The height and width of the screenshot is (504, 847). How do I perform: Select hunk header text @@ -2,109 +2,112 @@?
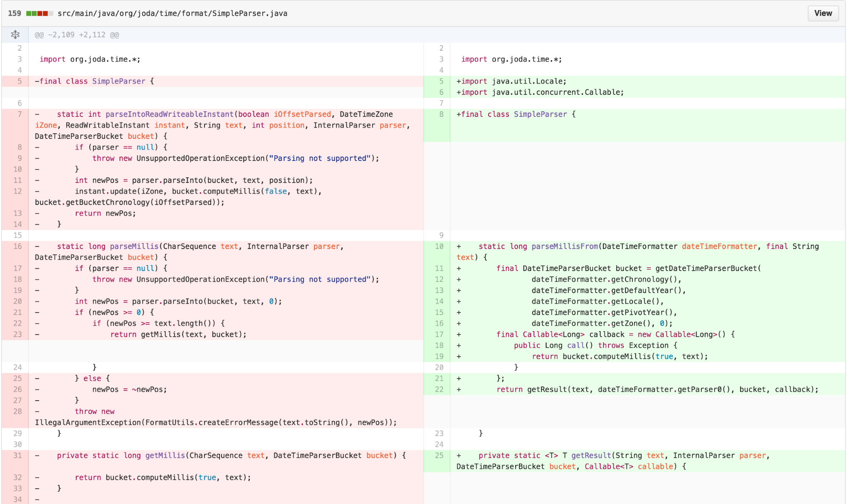click(77, 35)
